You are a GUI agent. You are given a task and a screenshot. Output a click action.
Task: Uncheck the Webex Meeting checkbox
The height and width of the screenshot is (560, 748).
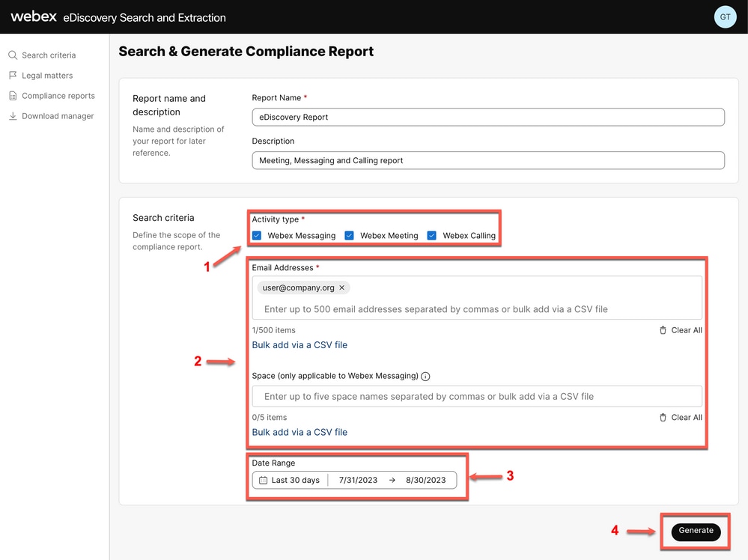click(x=349, y=236)
